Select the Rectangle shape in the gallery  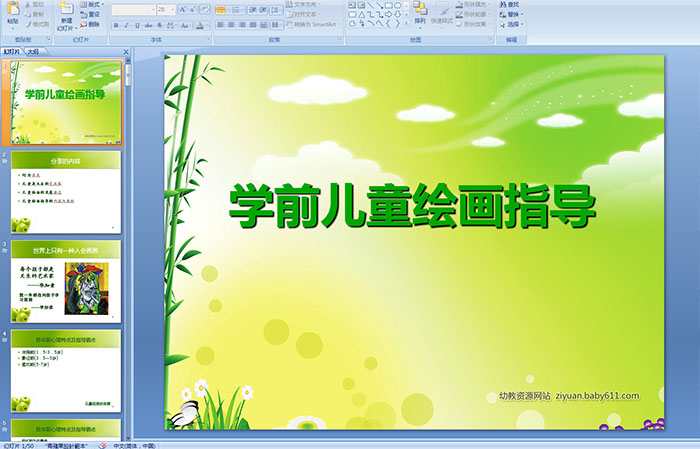[x=388, y=5]
